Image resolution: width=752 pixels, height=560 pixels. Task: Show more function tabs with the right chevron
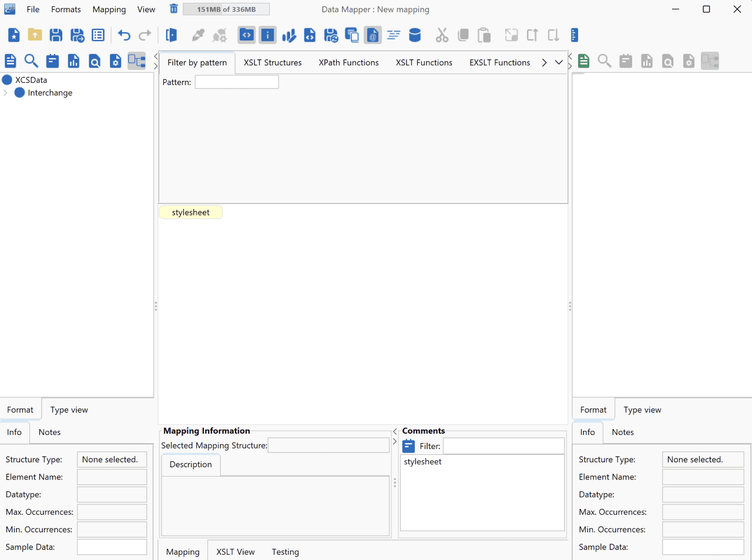(x=545, y=62)
